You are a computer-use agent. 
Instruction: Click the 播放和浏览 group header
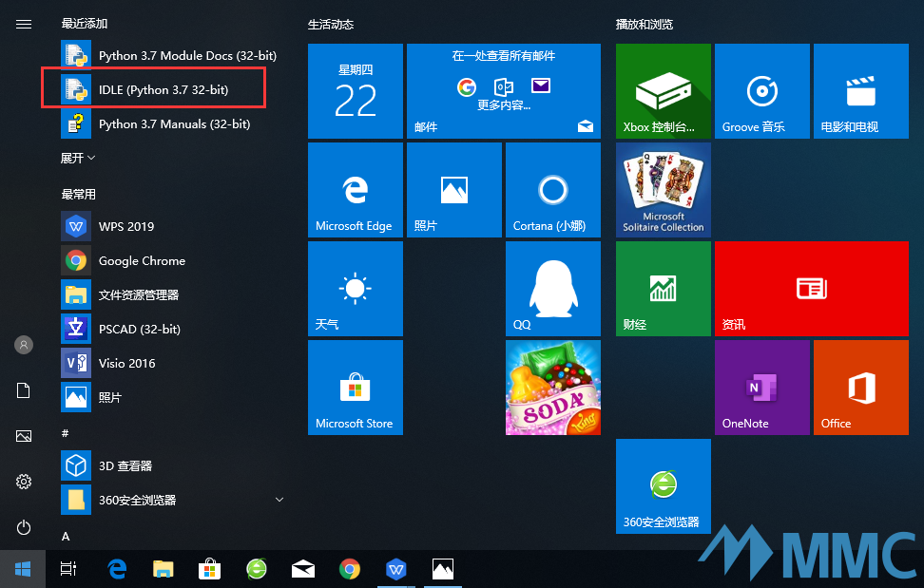[645, 24]
